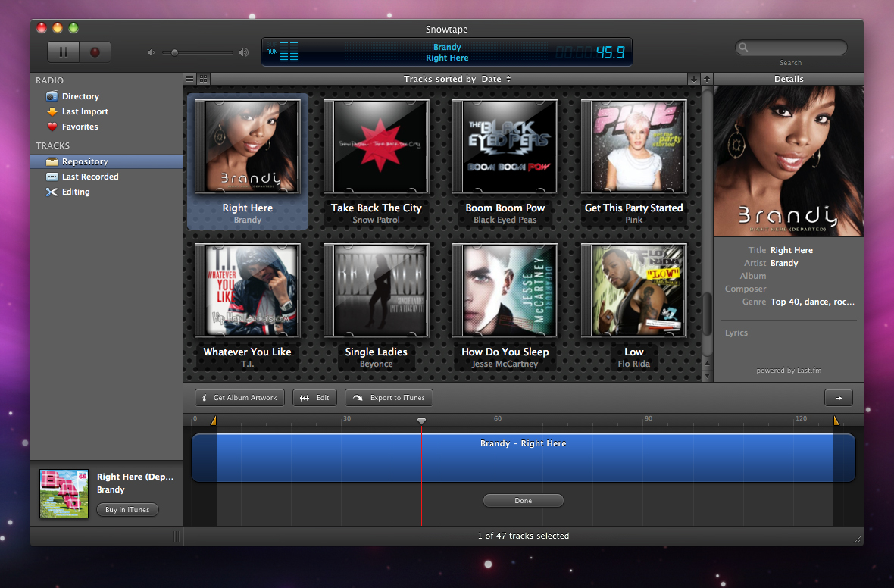
Task: Select Whatever You Like album cover
Action: [248, 290]
